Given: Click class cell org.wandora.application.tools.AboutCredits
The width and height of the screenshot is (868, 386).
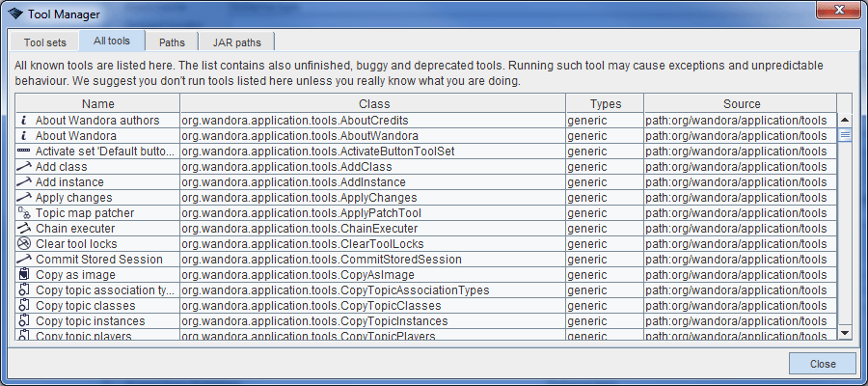Looking at the screenshot, I should [x=373, y=121].
